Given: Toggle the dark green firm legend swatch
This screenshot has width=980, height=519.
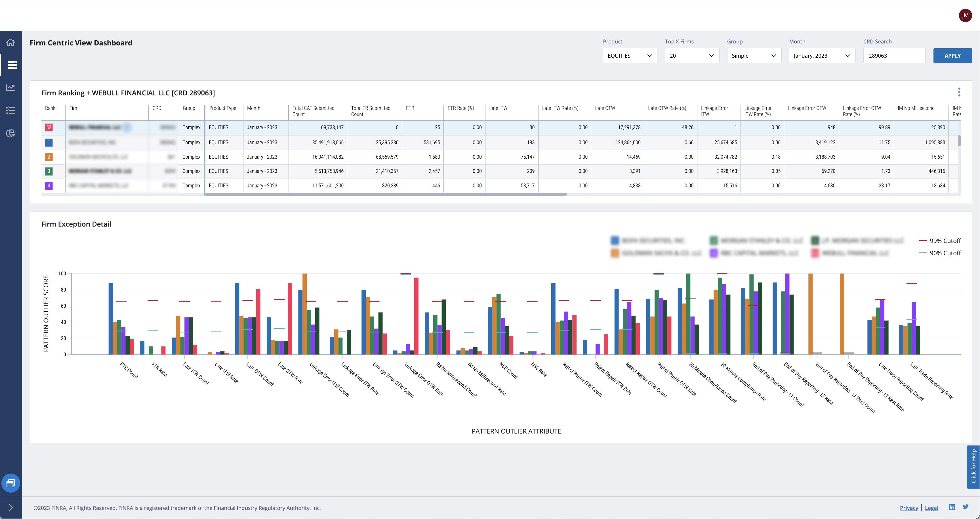Looking at the screenshot, I should 815,241.
